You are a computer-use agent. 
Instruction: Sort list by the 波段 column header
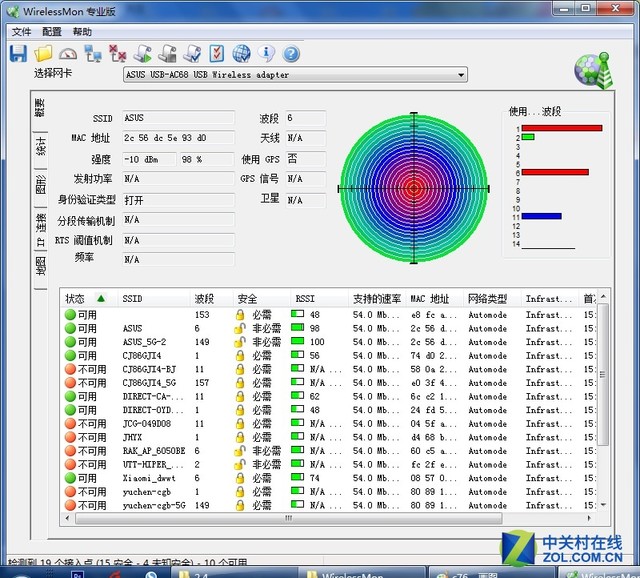(211, 299)
